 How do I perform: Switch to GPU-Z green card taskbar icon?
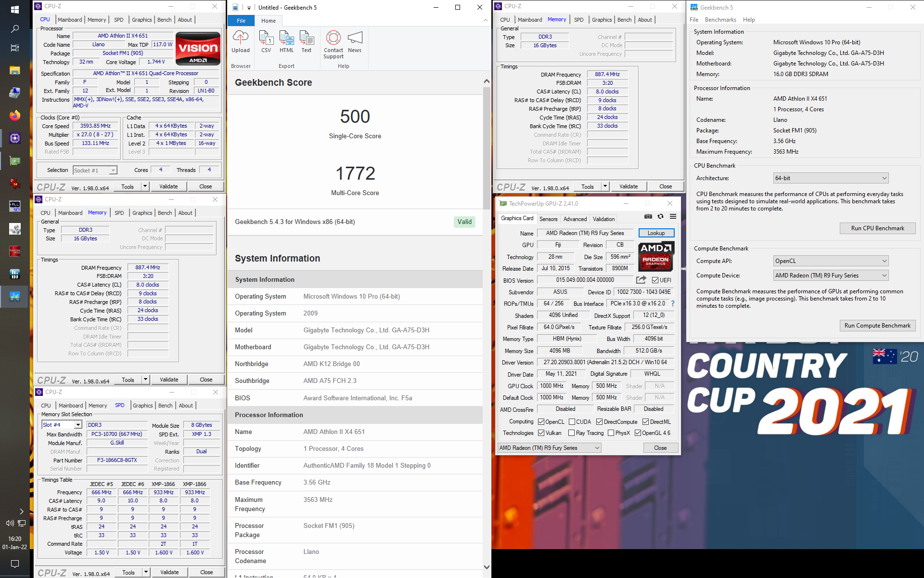click(x=14, y=161)
